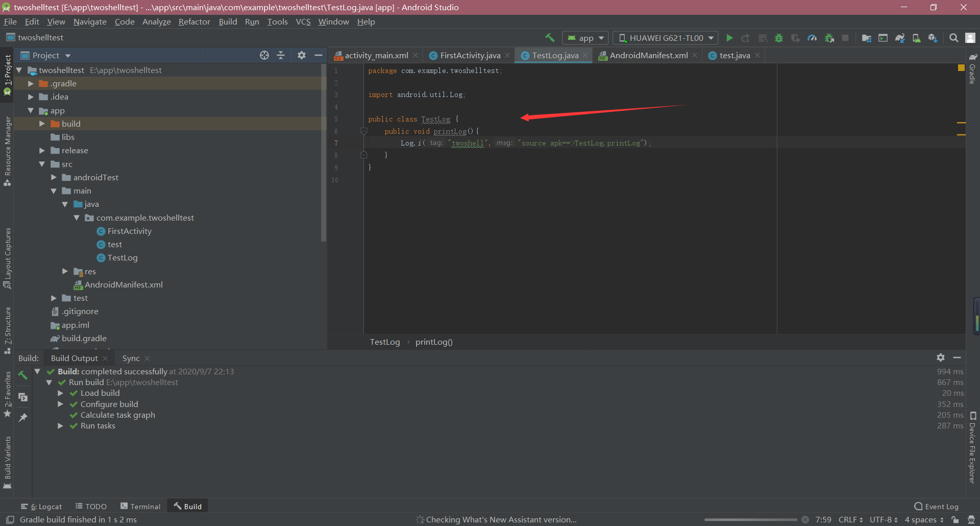
Task: Open the VCS menu
Action: point(303,21)
